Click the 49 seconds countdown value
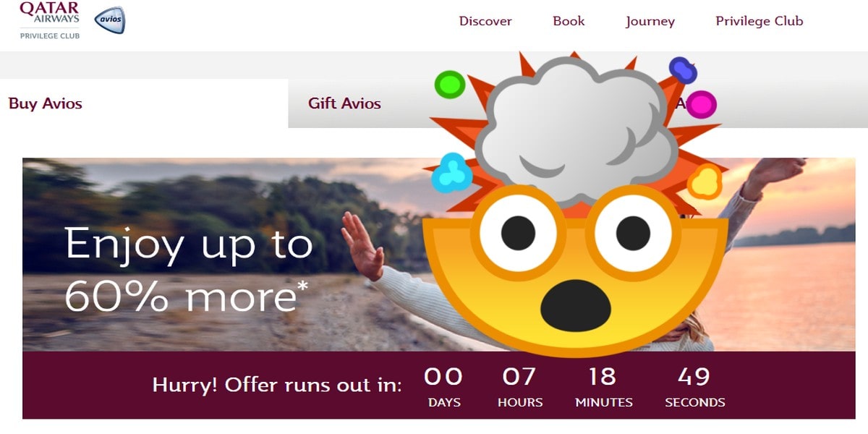The width and height of the screenshot is (868, 434). tap(694, 377)
